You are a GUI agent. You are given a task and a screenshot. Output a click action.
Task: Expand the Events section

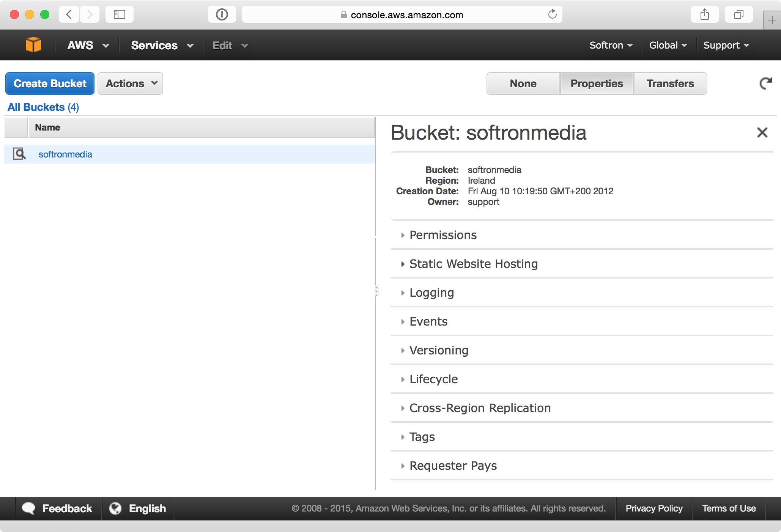pyautogui.click(x=581, y=321)
